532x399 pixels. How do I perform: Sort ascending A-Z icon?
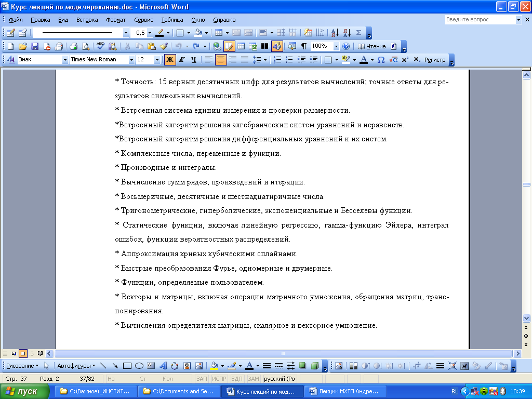pyautogui.click(x=335, y=33)
